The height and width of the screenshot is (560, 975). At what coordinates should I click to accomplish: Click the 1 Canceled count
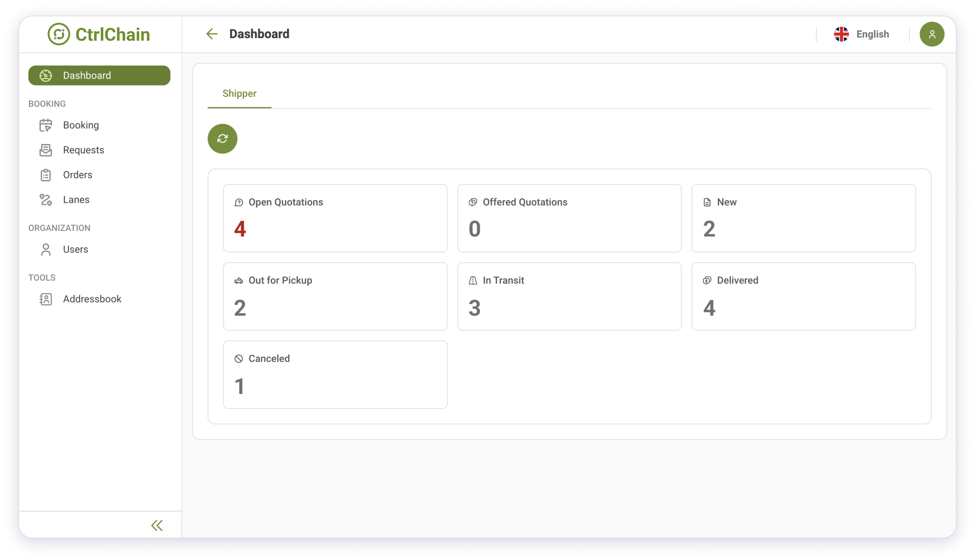point(239,386)
